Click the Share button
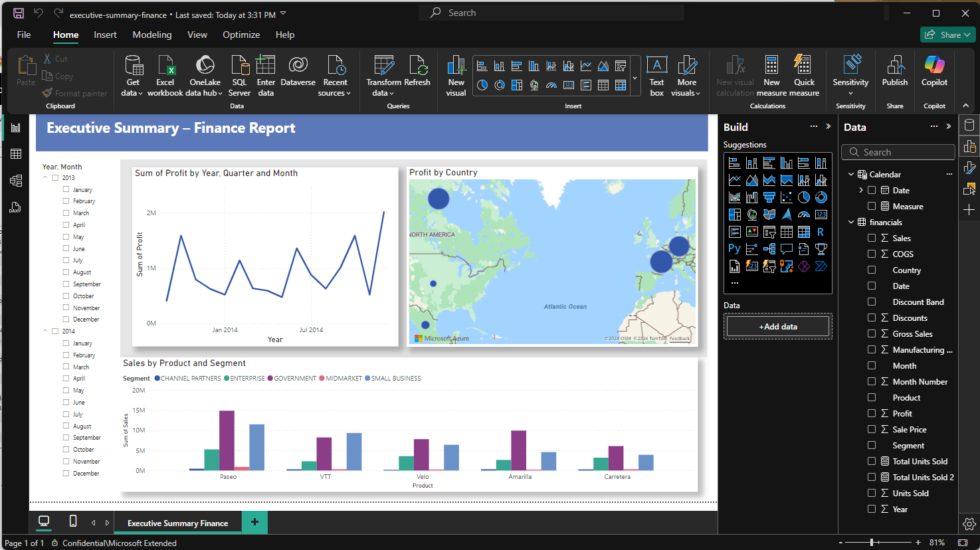Screen dimensions: 980x550 pyautogui.click(x=948, y=35)
